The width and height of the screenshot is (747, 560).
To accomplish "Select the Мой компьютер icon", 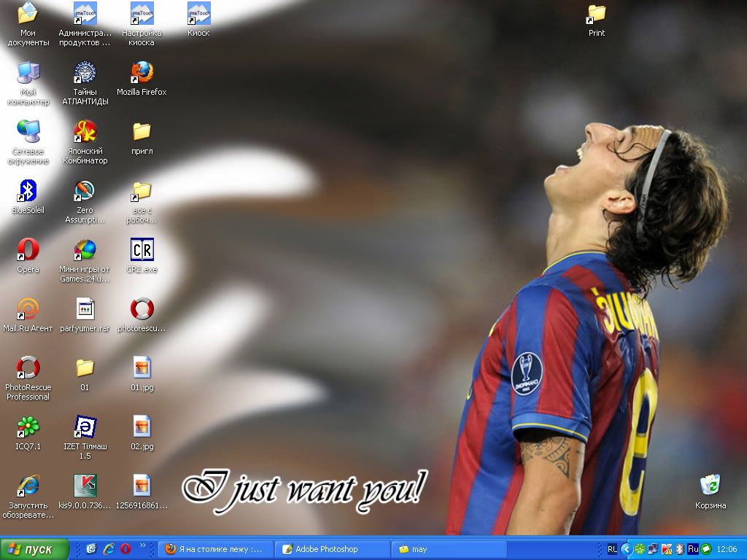I will (x=28, y=73).
